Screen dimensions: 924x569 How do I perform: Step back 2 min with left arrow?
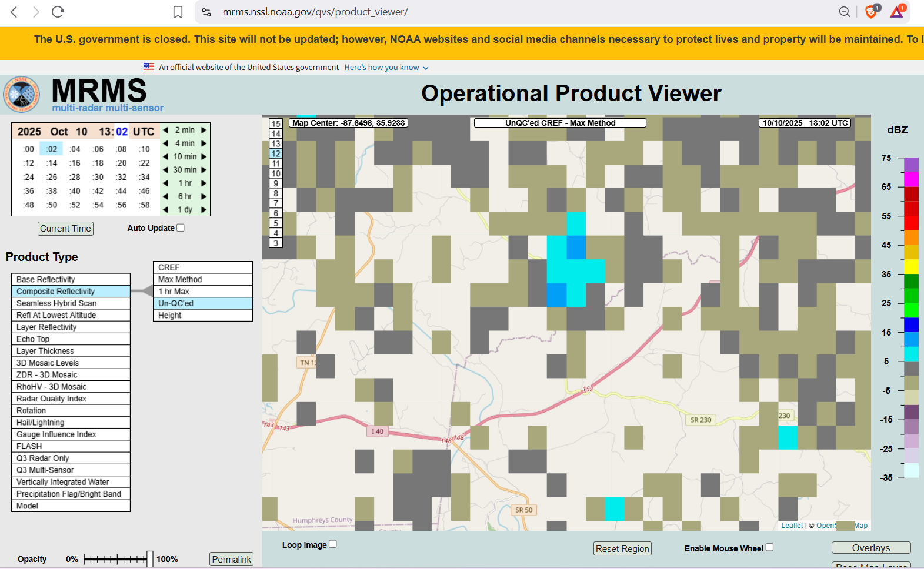166,130
